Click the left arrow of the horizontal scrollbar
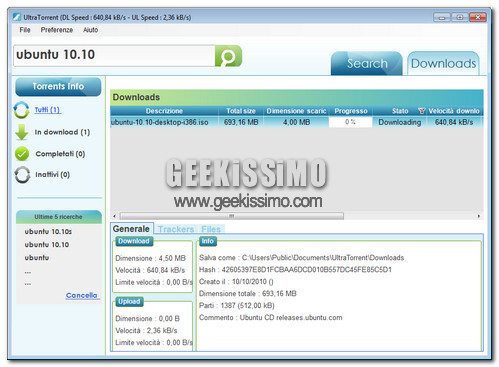 [114, 216]
